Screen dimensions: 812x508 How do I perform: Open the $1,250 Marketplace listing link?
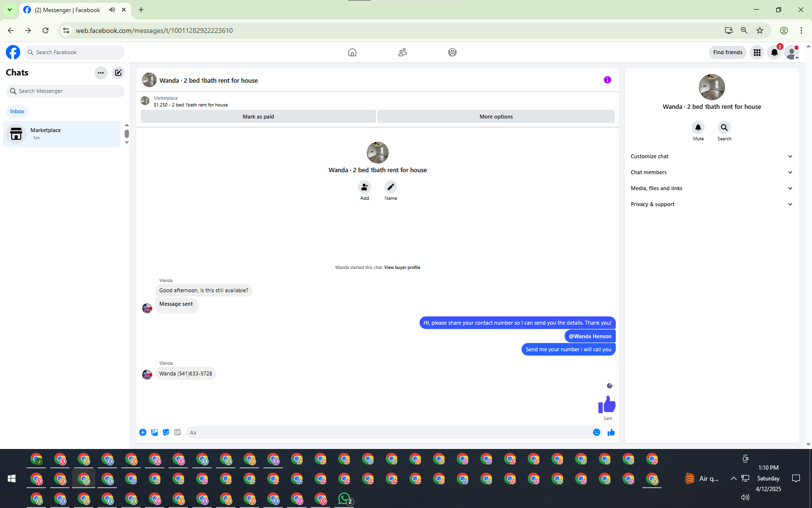pos(190,105)
